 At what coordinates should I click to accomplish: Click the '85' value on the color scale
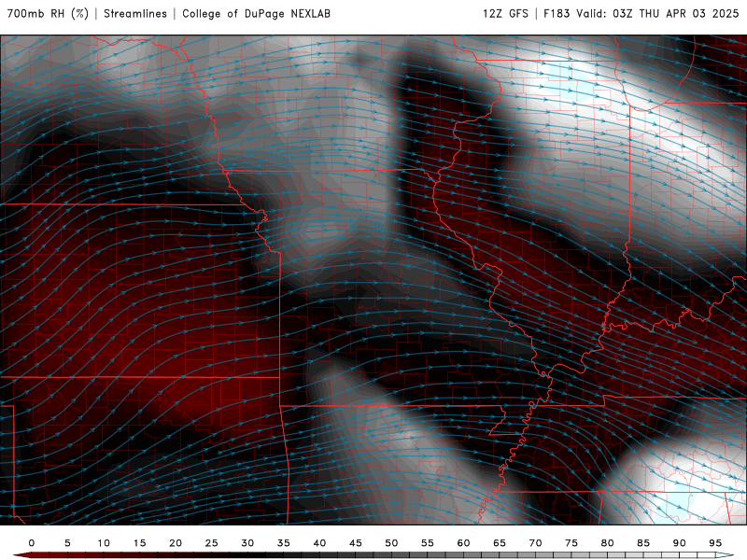[643, 543]
